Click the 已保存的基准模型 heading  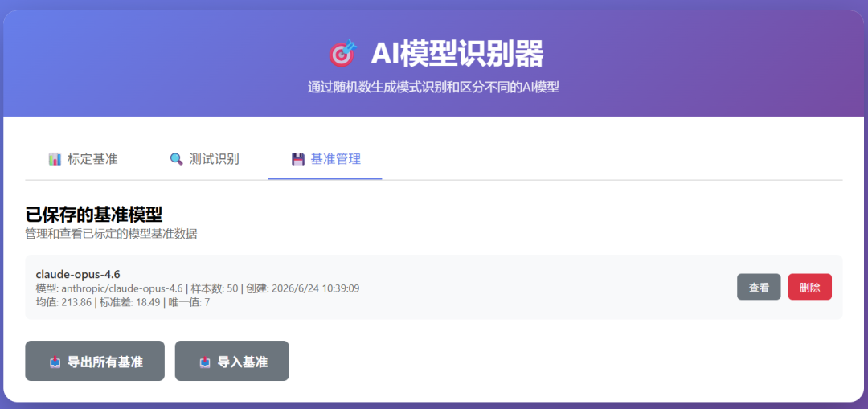coord(93,215)
